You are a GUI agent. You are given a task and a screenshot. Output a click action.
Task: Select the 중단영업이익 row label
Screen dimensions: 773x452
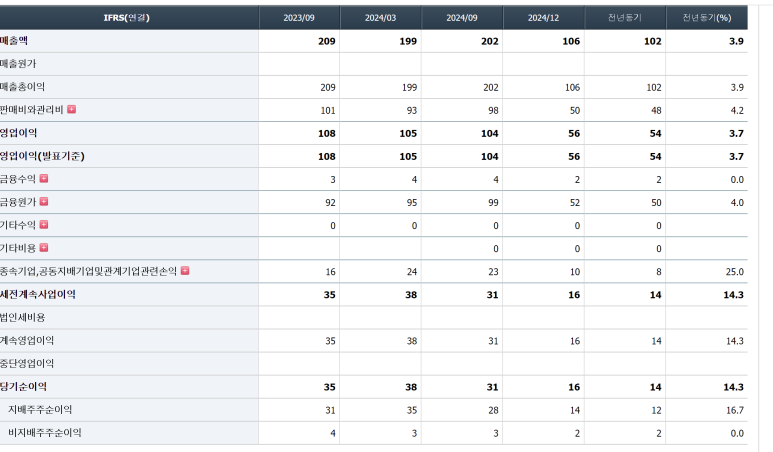27,363
